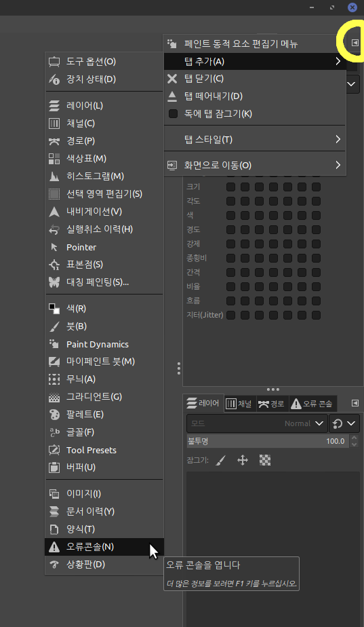Select 팔레트(E) entry
364x627 pixels.
point(104,414)
